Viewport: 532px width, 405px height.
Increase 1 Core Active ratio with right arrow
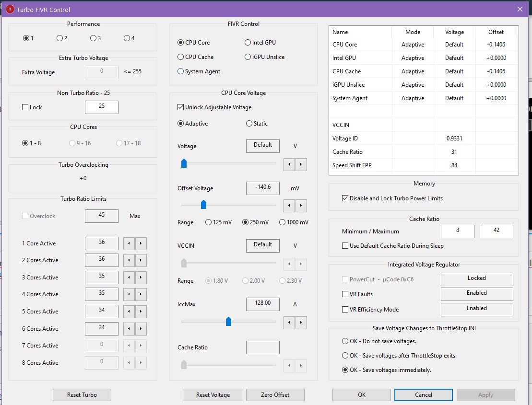pyautogui.click(x=141, y=243)
